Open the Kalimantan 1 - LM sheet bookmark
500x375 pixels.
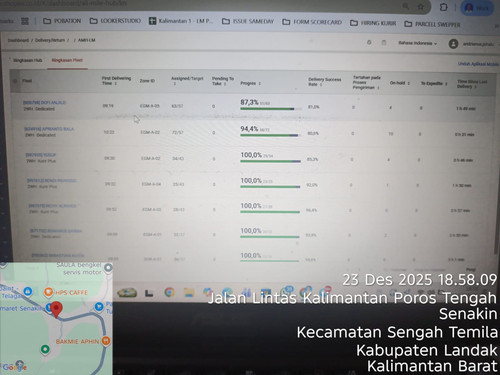[181, 21]
